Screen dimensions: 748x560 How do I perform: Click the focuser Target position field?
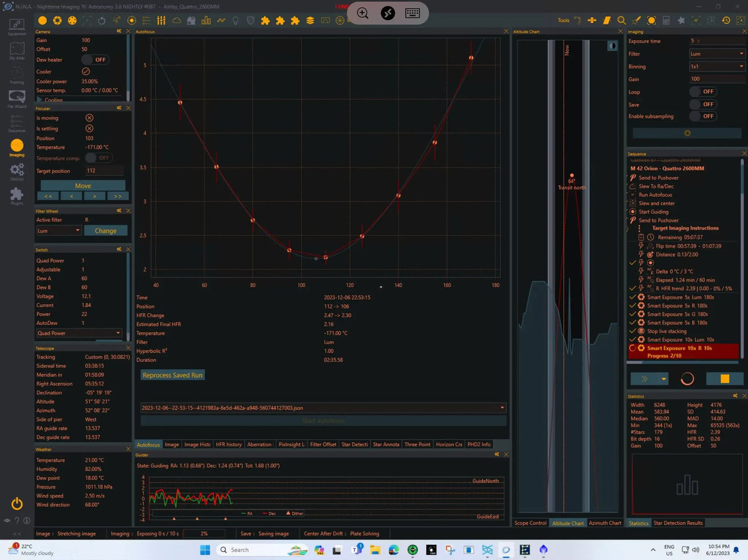coord(104,171)
